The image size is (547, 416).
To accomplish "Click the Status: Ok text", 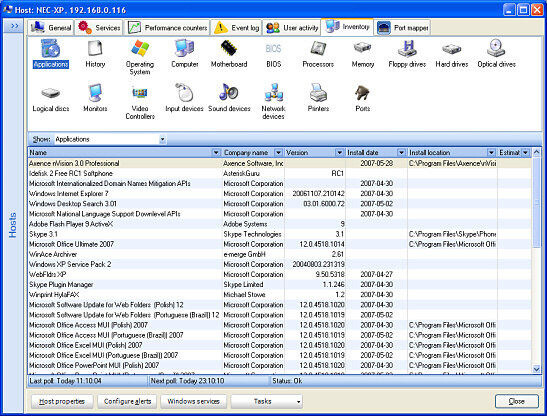I will pyautogui.click(x=287, y=381).
